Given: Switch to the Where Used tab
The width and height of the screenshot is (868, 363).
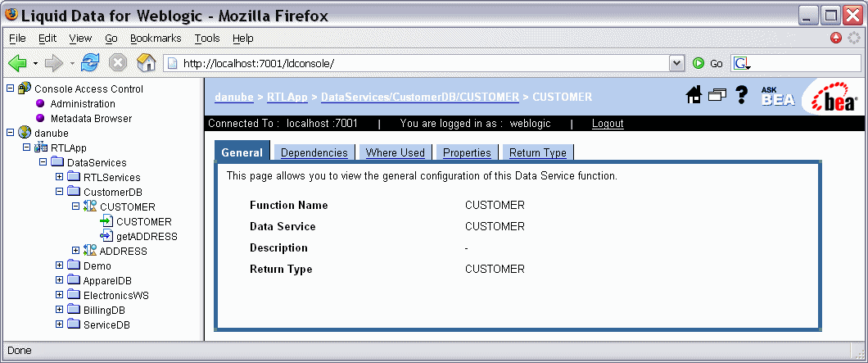Looking at the screenshot, I should (x=396, y=152).
